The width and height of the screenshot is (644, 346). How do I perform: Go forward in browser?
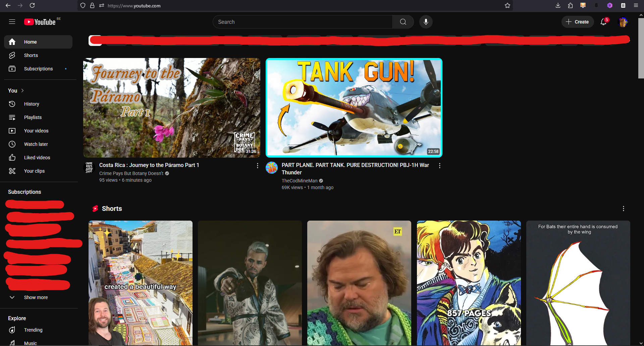click(20, 5)
